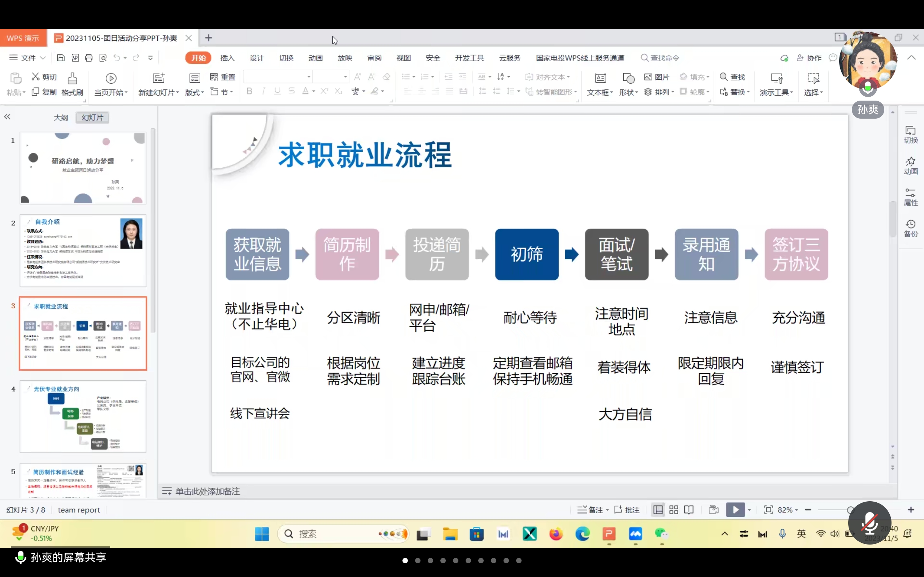Open the Insert (插入) ribbon tab

(x=227, y=58)
